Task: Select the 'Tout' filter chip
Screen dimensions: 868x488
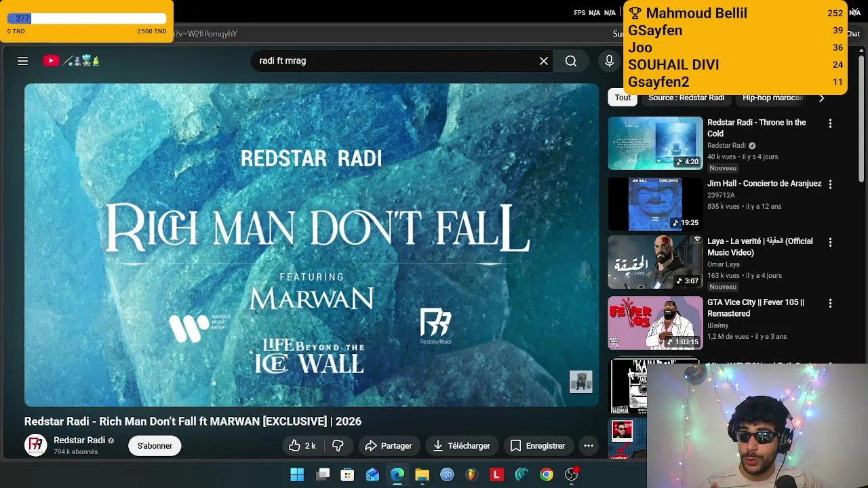Action: point(623,98)
